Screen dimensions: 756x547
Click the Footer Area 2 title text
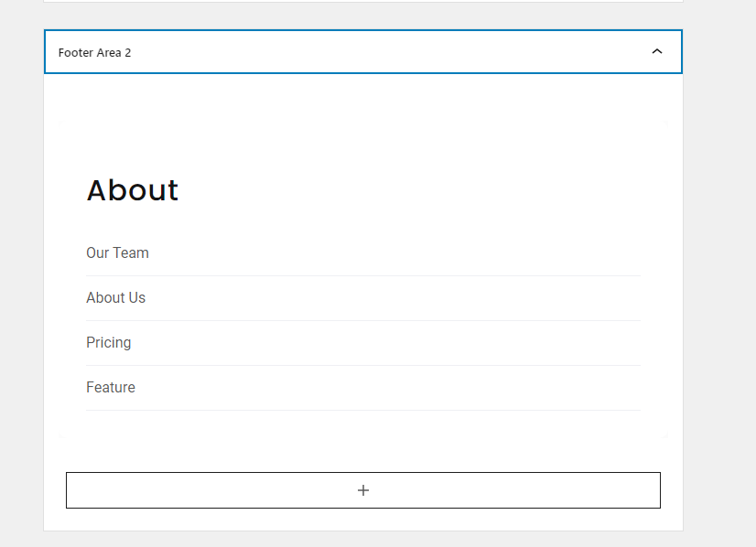tap(94, 52)
